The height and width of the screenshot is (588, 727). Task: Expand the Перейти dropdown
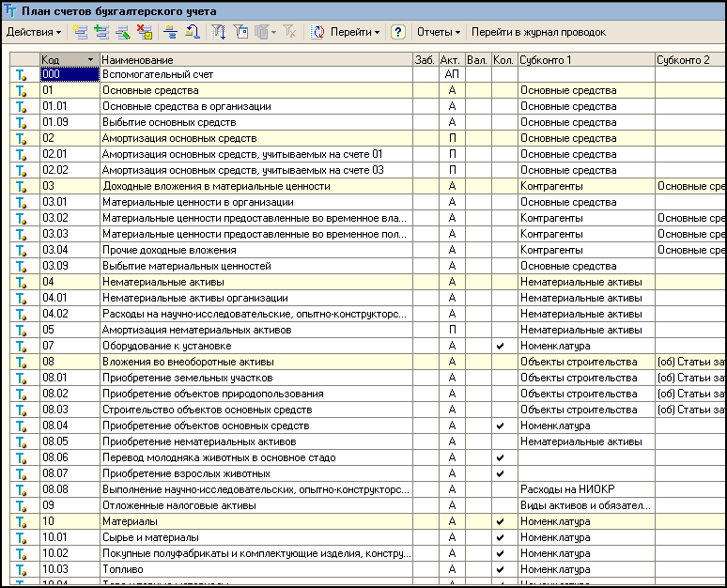point(355,32)
